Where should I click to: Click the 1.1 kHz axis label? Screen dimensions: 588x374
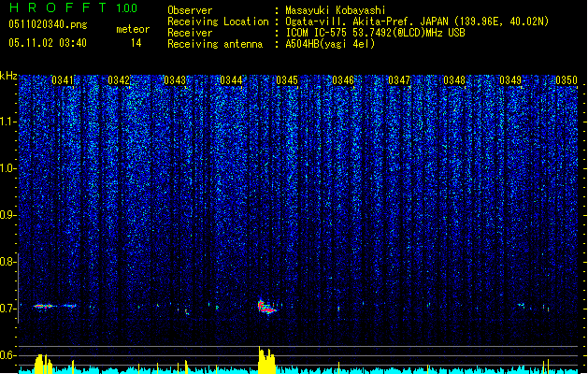point(8,122)
